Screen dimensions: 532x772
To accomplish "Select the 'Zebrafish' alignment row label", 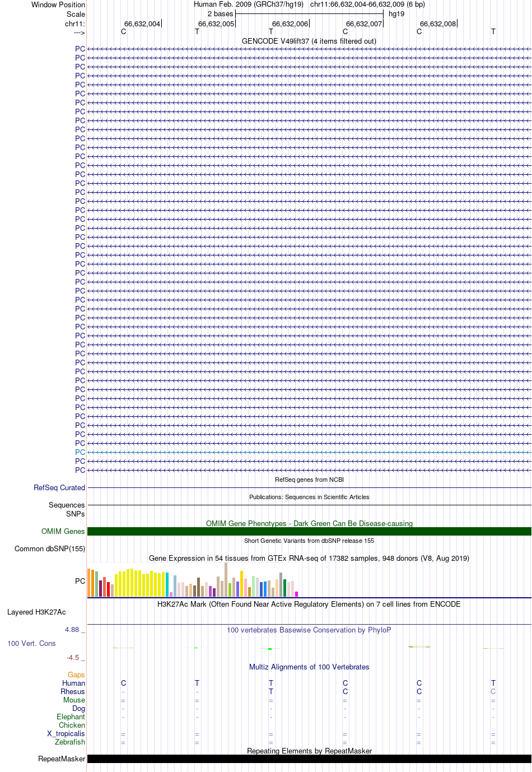I will (x=71, y=742).
